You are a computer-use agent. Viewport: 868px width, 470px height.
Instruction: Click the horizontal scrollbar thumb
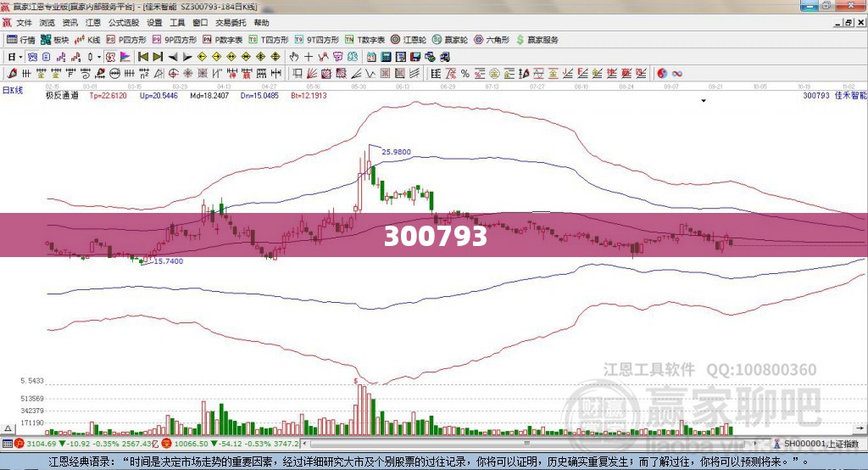(x=526, y=444)
